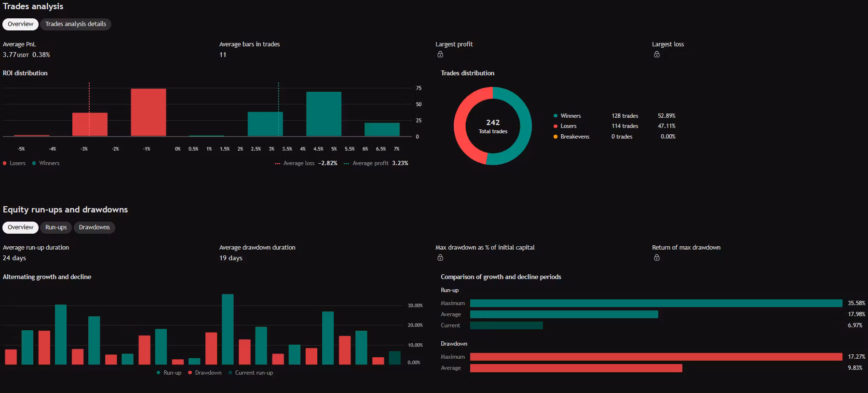Click the 17.27% maximum drawdown value

[856, 357]
